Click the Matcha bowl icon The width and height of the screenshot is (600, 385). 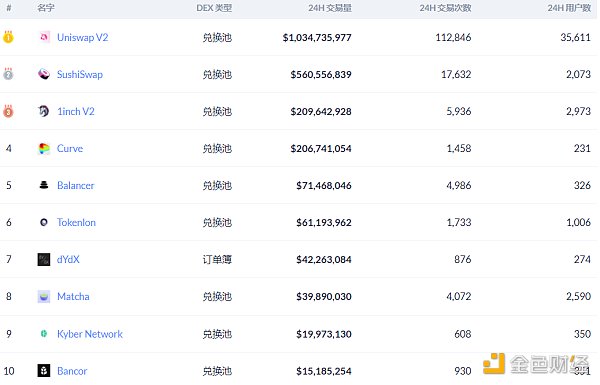(44, 297)
